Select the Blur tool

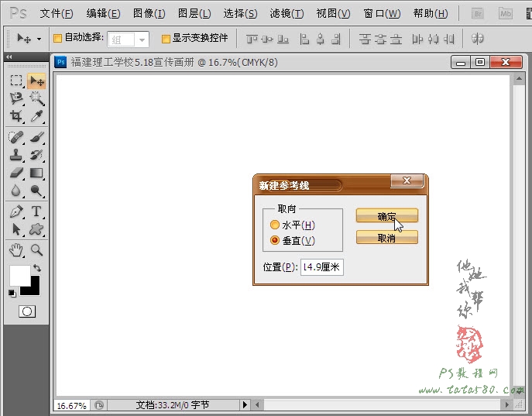[16, 191]
